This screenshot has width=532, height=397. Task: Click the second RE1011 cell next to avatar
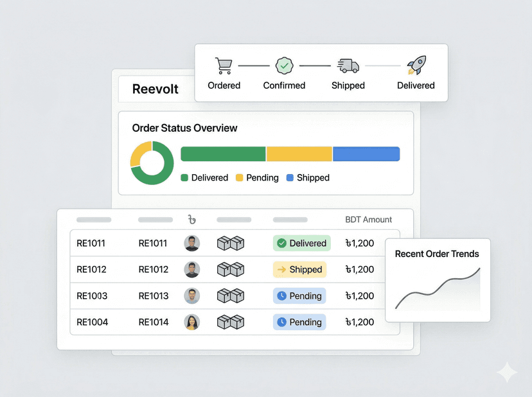153,243
